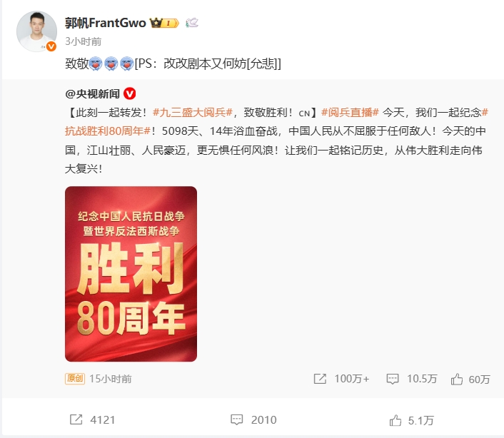Open the #阅兵直播# hashtag
Image resolution: width=504 pixels, height=438 pixels.
[350, 113]
